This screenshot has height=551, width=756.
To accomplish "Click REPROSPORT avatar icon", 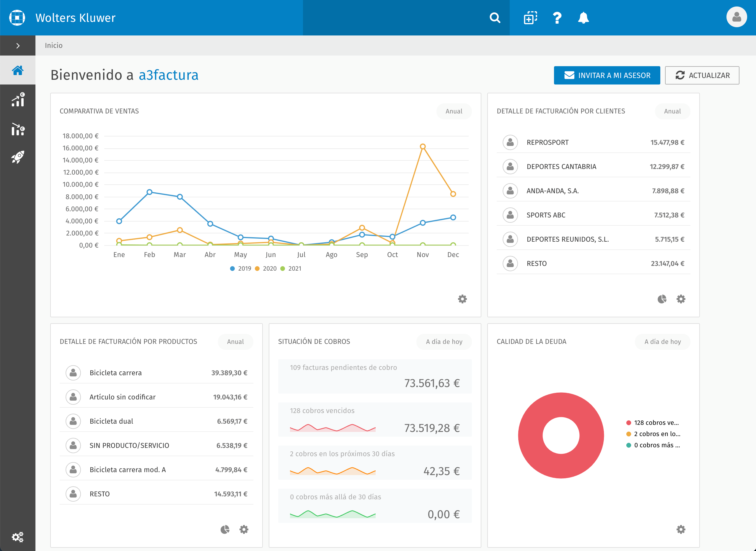I will [510, 142].
